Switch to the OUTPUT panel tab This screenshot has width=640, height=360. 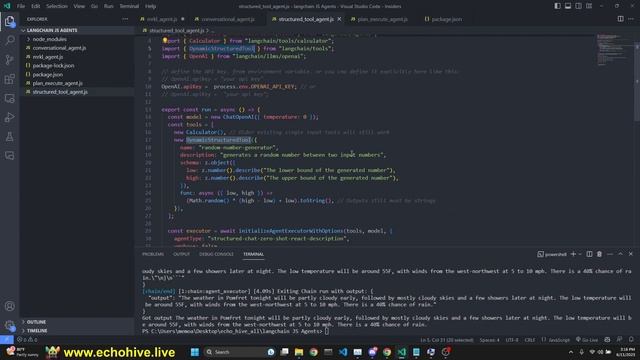coord(182,254)
